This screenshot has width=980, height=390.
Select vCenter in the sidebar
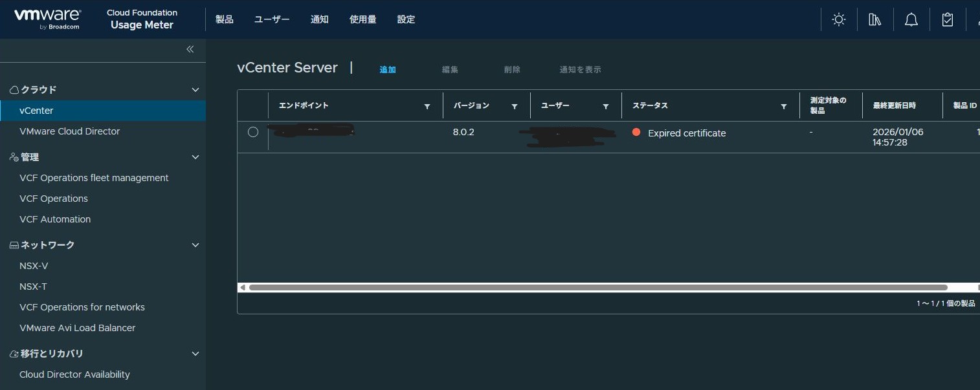coord(103,111)
